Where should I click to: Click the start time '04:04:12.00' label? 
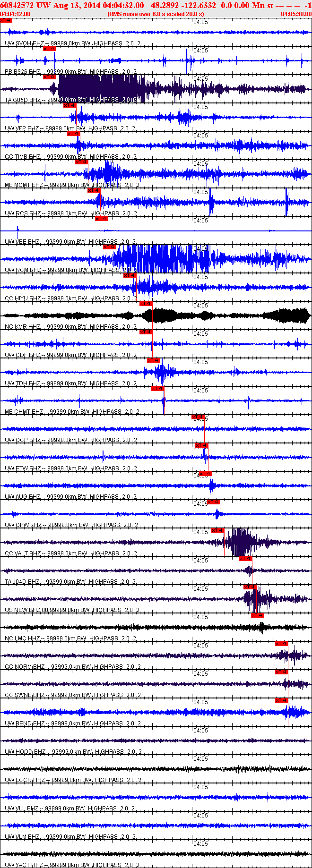coord(16,14)
